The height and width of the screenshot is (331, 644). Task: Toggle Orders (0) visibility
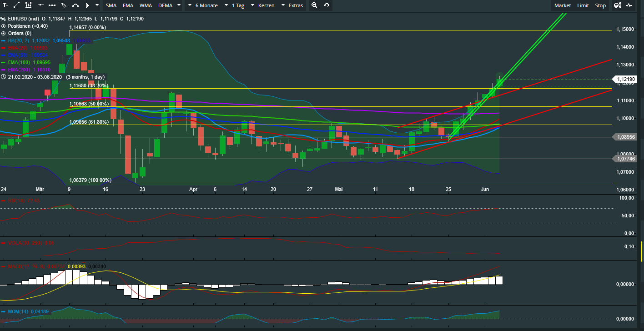tap(4, 33)
